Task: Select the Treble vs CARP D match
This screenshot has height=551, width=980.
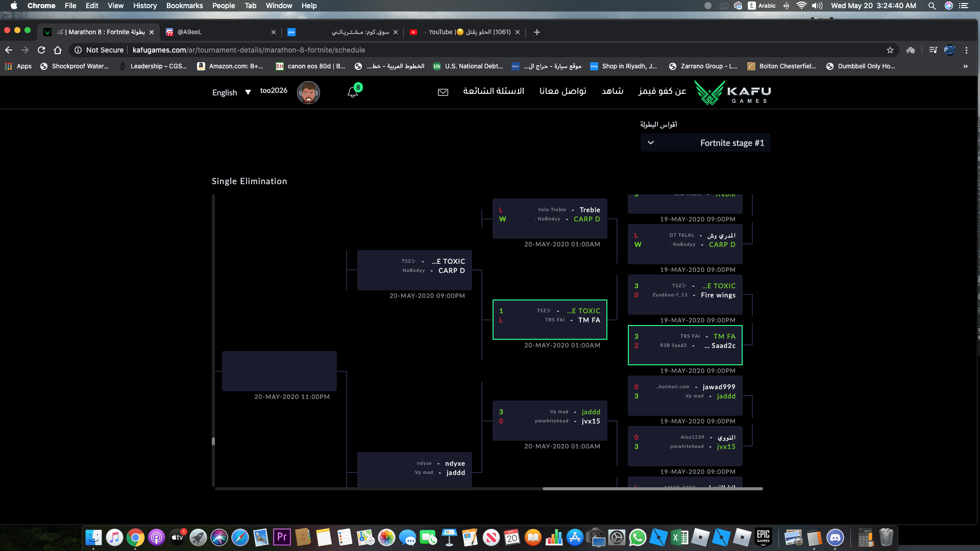Action: (550, 218)
